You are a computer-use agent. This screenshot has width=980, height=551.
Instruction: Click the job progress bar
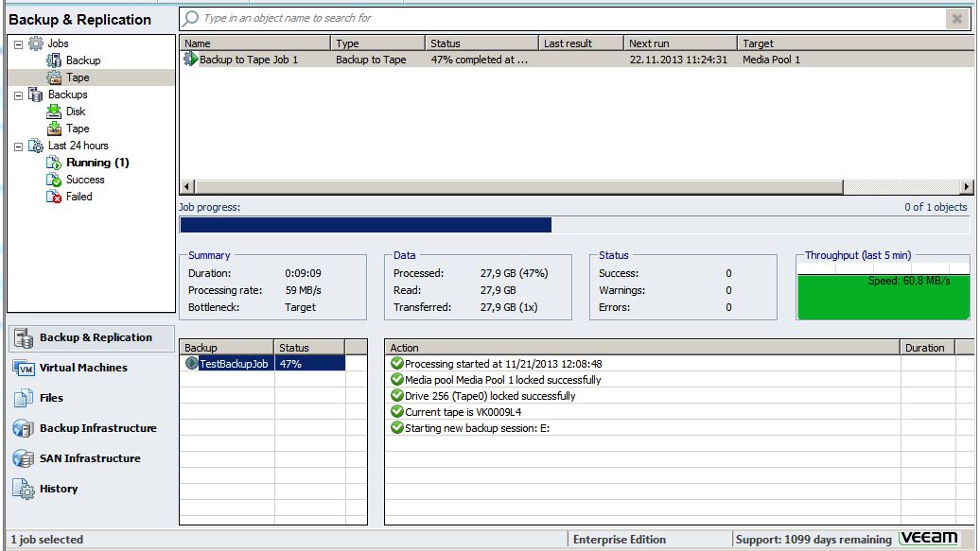tap(574, 225)
